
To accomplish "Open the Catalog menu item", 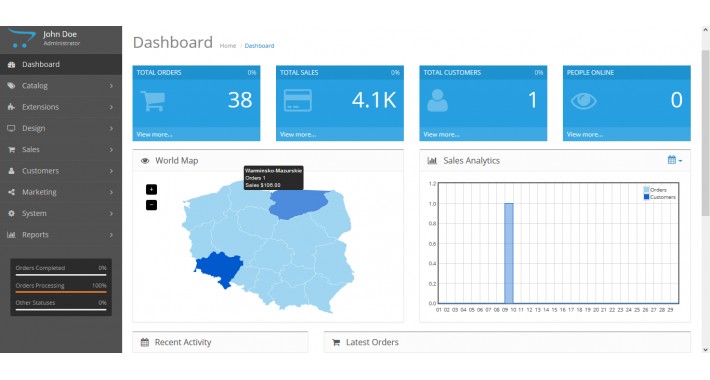I will (61, 86).
